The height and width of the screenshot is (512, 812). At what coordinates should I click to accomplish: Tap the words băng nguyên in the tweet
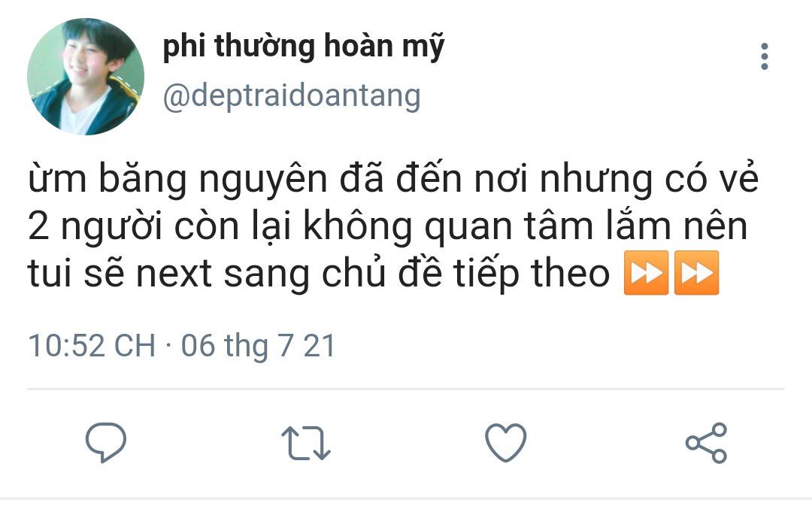click(x=213, y=179)
